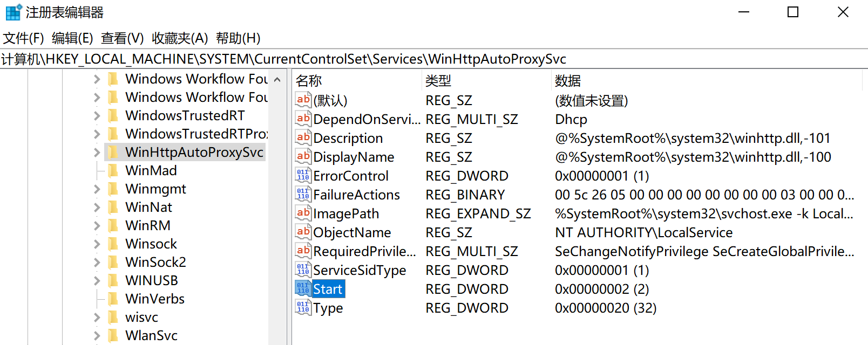This screenshot has height=345, width=868.
Task: Click the ImagePath string value icon
Action: pos(303,213)
